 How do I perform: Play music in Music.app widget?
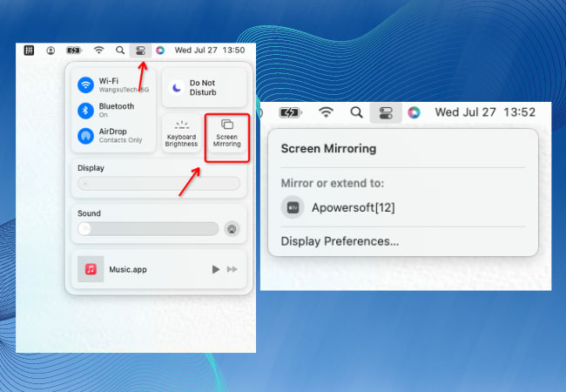pyautogui.click(x=215, y=269)
